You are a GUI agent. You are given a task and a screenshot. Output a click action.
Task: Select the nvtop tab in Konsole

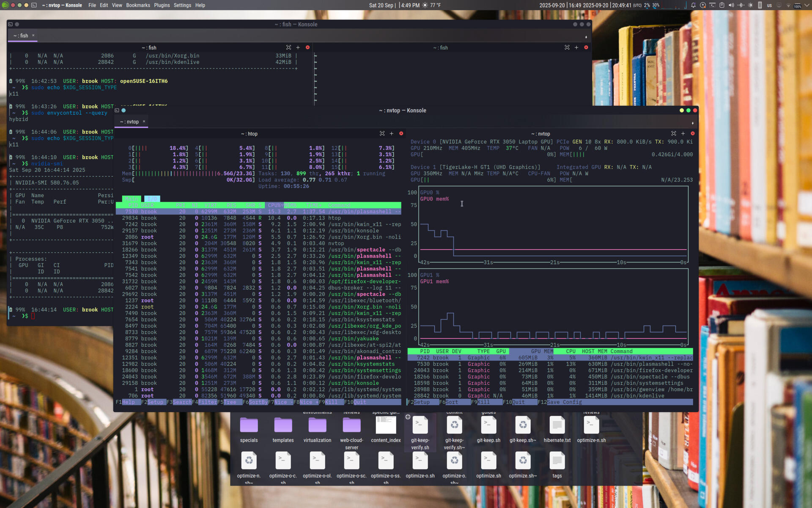129,122
